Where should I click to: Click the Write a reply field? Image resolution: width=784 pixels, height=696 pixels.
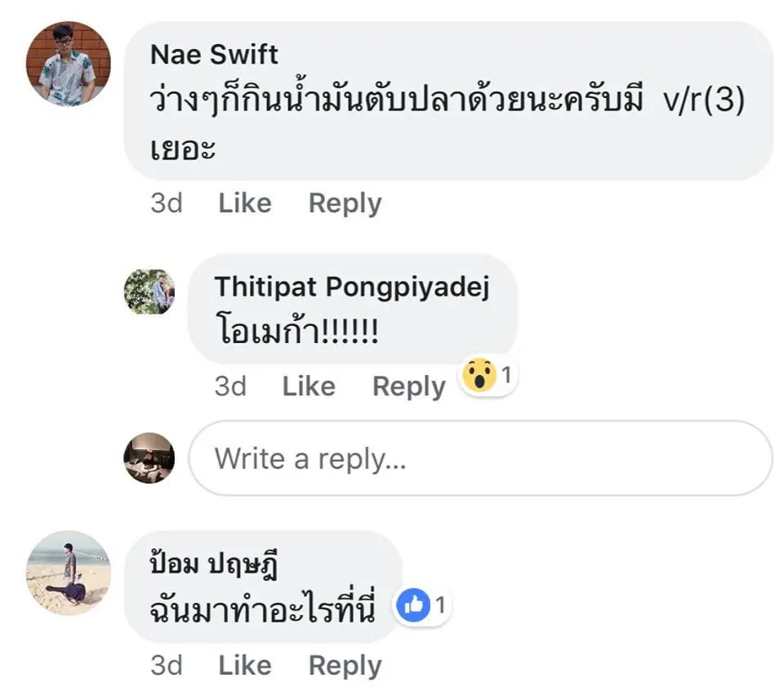(x=480, y=459)
